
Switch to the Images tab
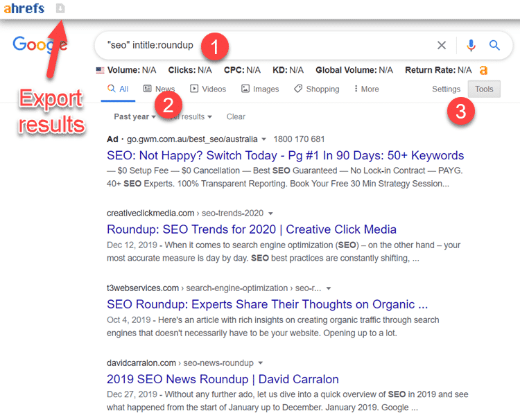260,89
